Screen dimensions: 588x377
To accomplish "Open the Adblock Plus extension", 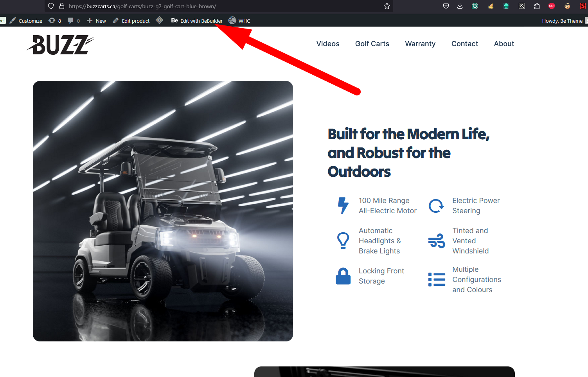I will (552, 6).
